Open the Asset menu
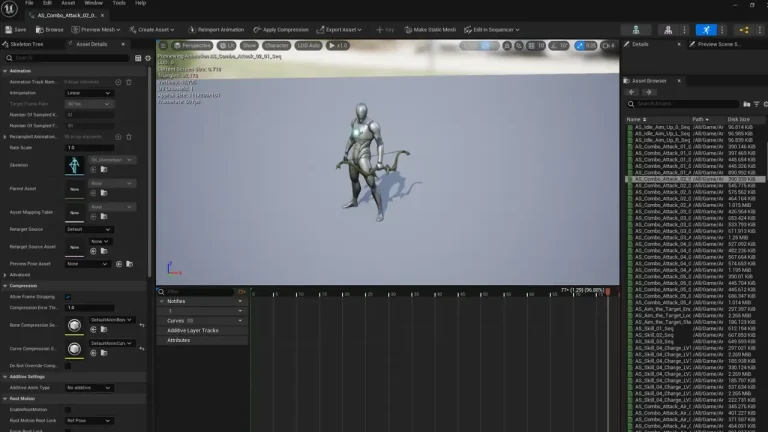This screenshot has height=432, width=768. click(68, 3)
